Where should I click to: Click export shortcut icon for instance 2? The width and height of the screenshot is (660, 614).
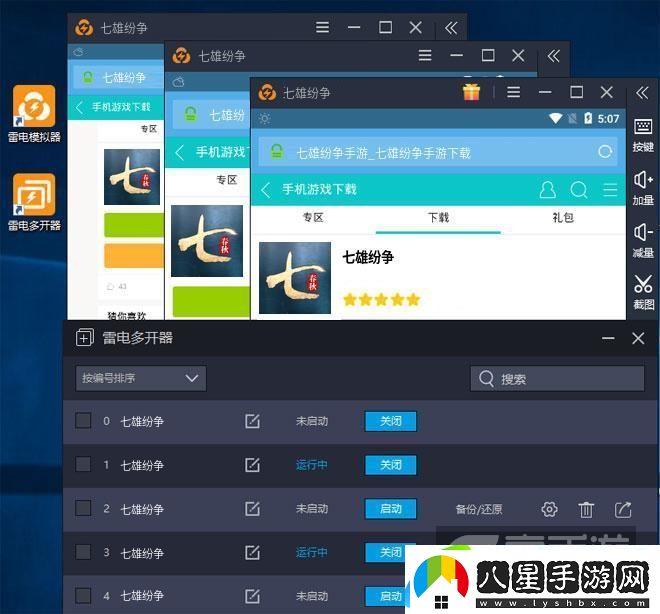(623, 509)
